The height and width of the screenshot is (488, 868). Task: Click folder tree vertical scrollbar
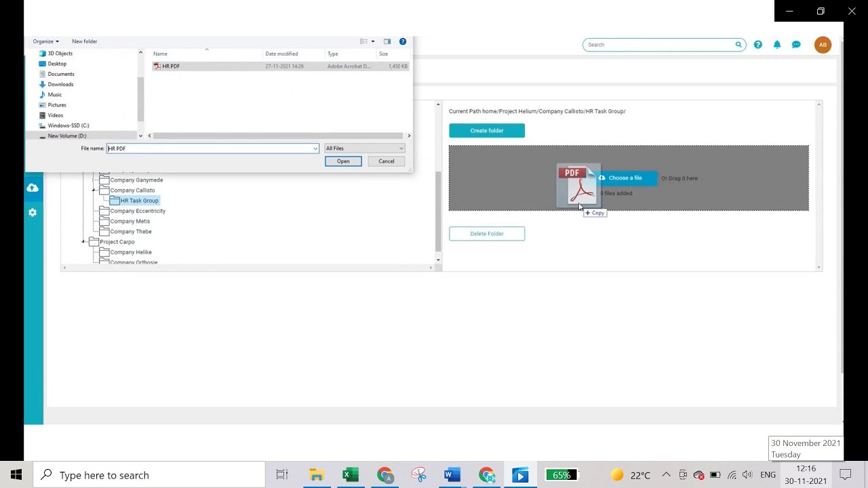tap(438, 210)
